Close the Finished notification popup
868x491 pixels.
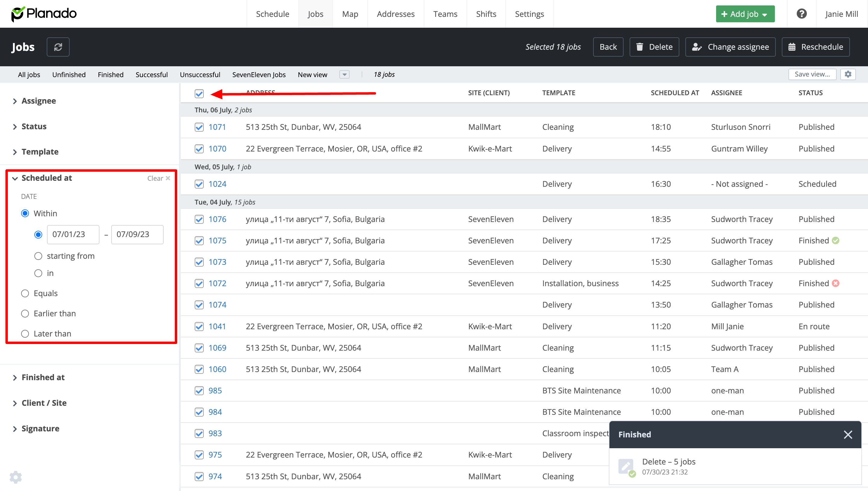(x=848, y=434)
